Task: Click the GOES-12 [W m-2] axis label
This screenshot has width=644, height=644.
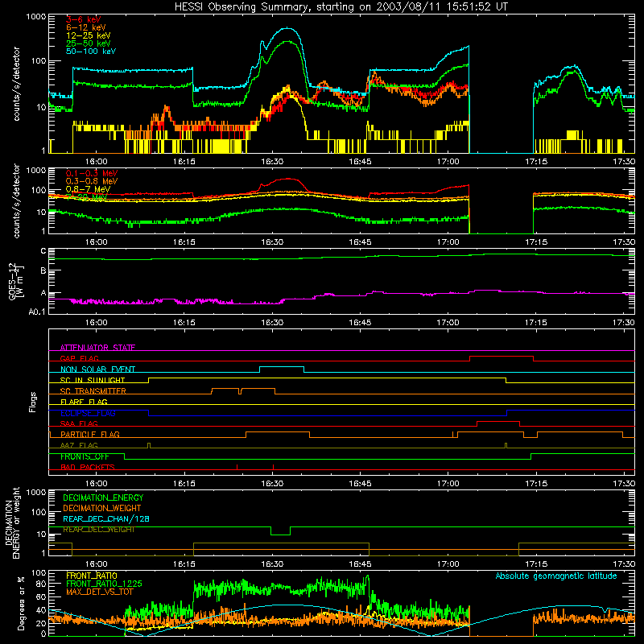Action: point(16,281)
